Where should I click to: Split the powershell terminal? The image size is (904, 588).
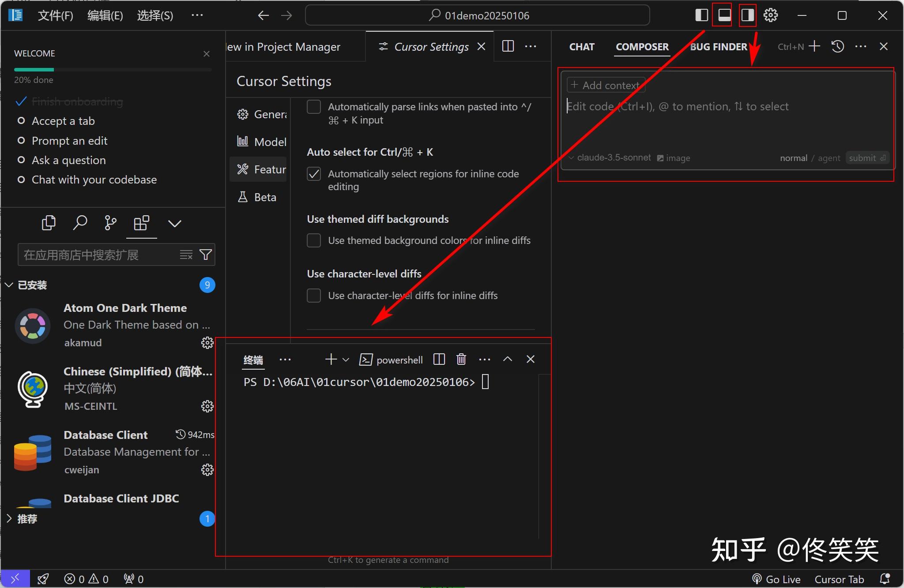(x=439, y=360)
